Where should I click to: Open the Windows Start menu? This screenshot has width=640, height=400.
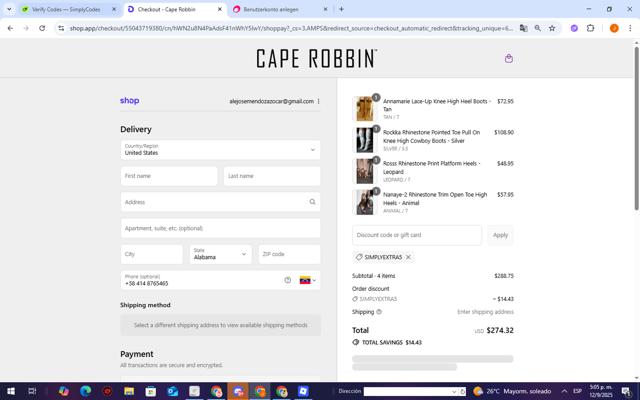pyautogui.click(x=11, y=391)
